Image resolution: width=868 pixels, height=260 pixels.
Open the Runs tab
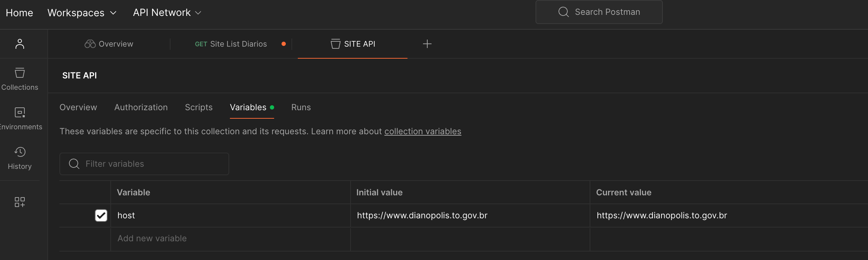coord(301,107)
